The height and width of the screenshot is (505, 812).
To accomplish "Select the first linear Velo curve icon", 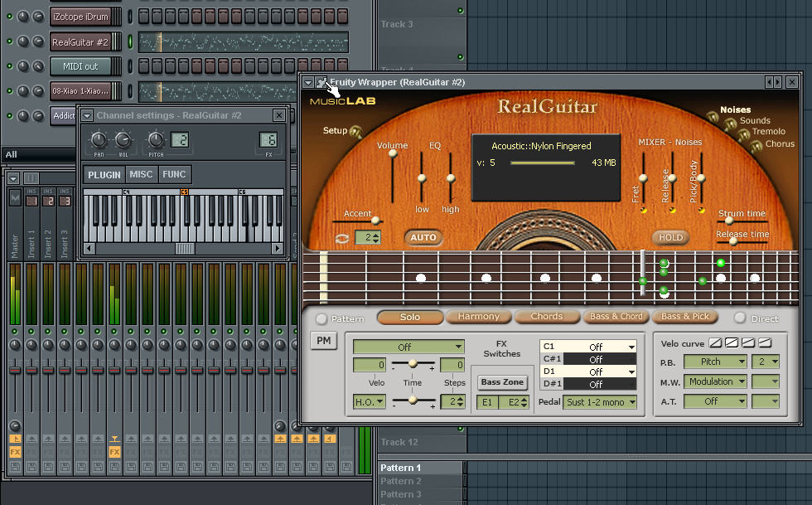I will [x=716, y=342].
